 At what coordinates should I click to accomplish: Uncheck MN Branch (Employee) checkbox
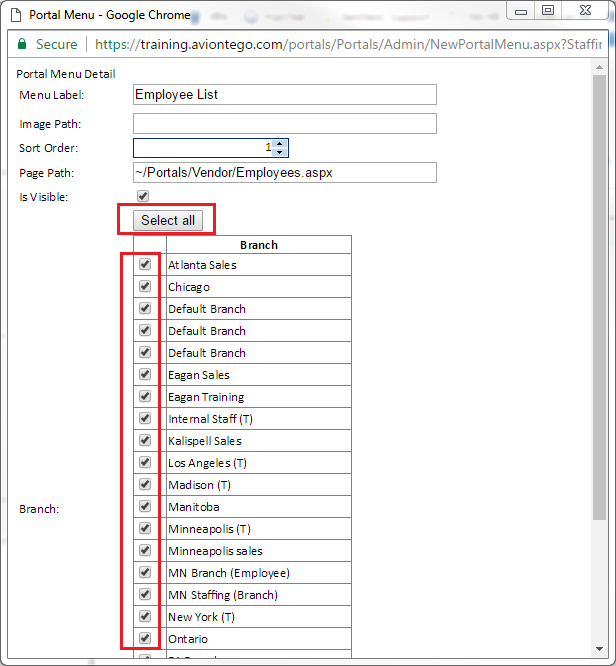click(145, 573)
